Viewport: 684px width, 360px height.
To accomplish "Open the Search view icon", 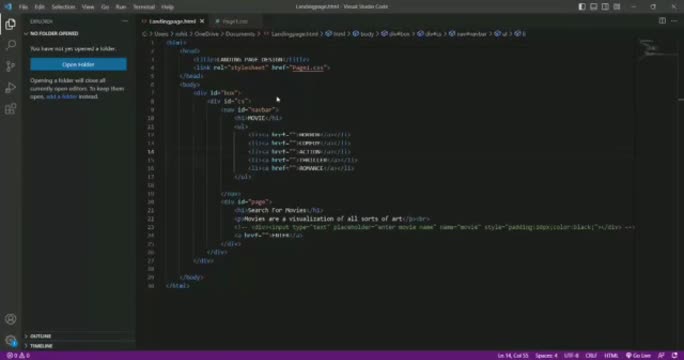I will 10,45.
